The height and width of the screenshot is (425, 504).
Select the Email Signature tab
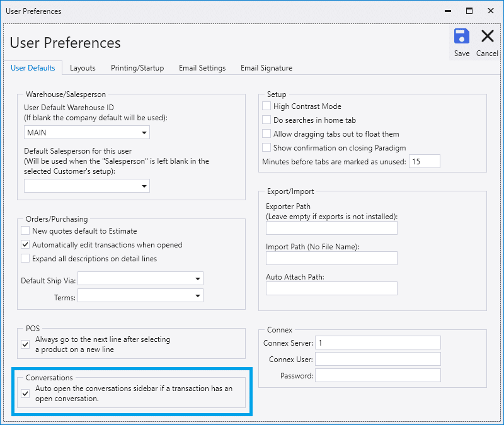pyautogui.click(x=266, y=68)
